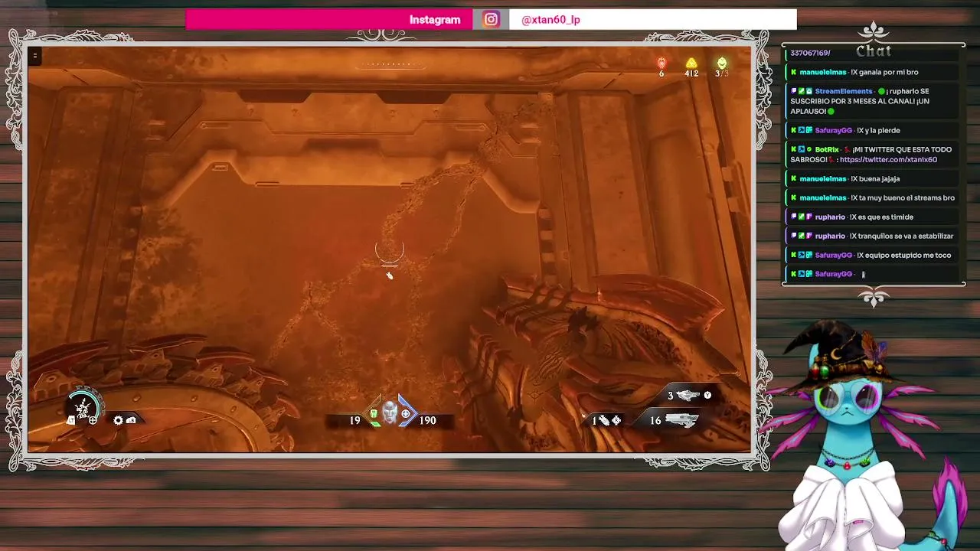The width and height of the screenshot is (980, 551).
Task: Click the green armor icon beside 19
Action: click(x=374, y=414)
